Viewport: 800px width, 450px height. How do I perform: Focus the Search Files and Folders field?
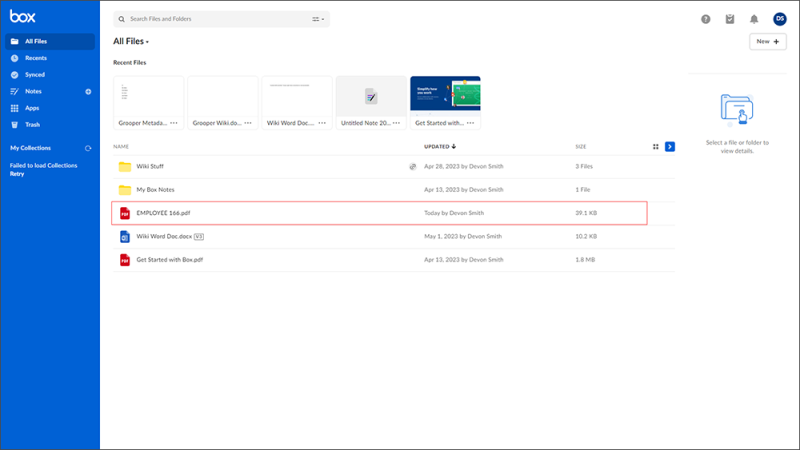221,19
